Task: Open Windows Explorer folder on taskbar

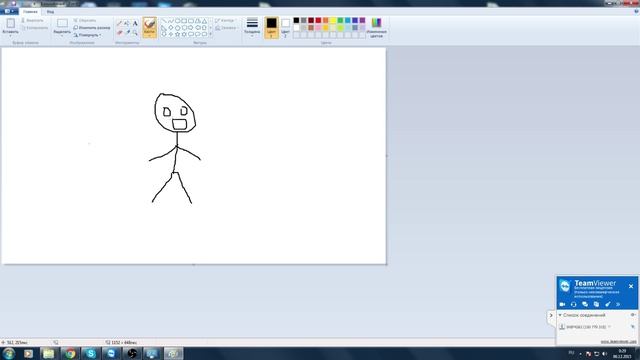Action: point(49,353)
